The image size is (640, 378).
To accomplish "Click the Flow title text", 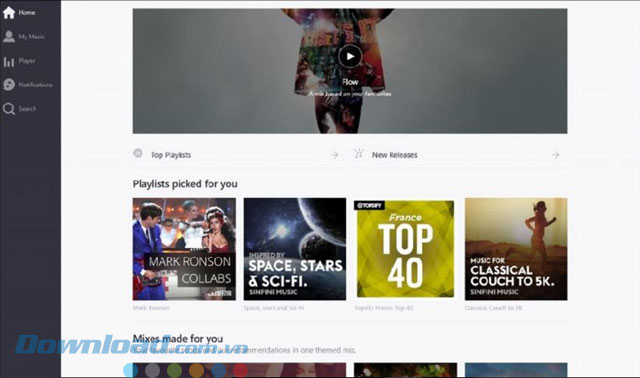I will click(350, 82).
